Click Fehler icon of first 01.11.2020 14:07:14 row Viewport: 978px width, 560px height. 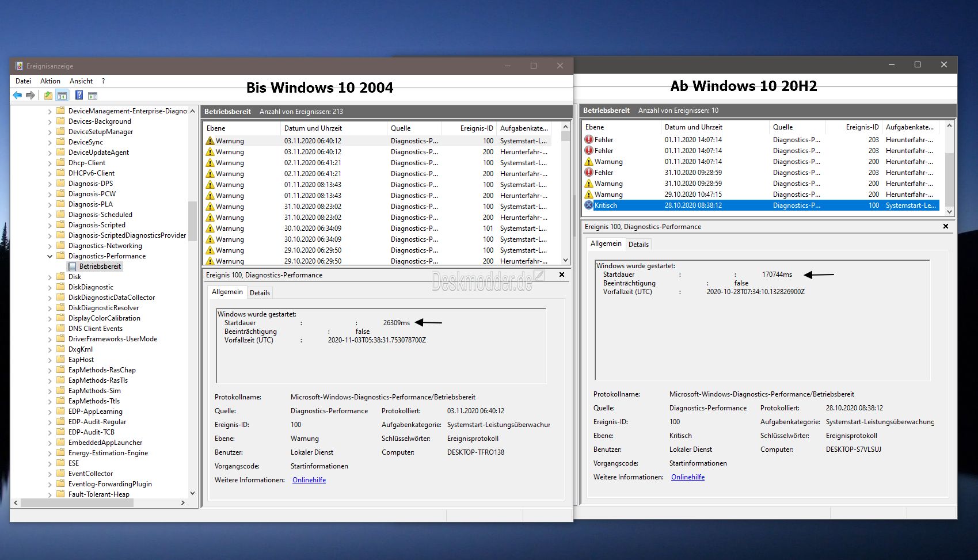point(588,139)
